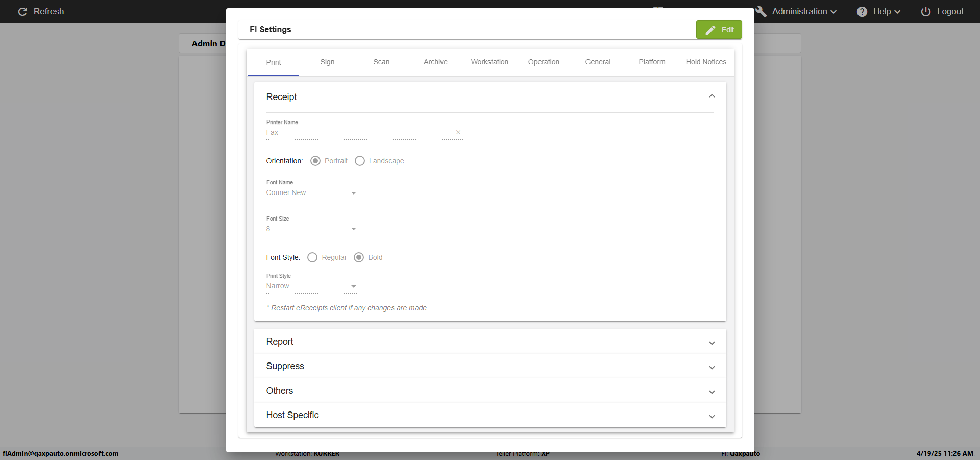
Task: Switch to the Workstation tab
Action: pyautogui.click(x=489, y=62)
